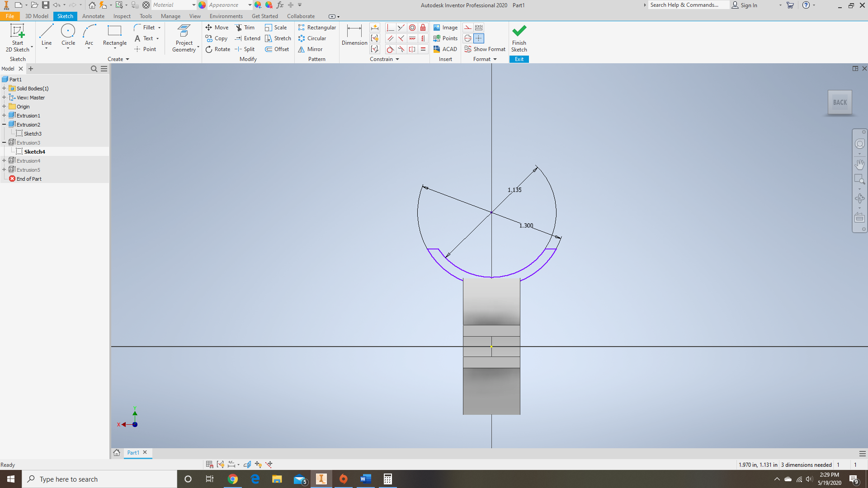Open the Pan tool in navigation bar
The height and width of the screenshot is (488, 868).
point(860,164)
